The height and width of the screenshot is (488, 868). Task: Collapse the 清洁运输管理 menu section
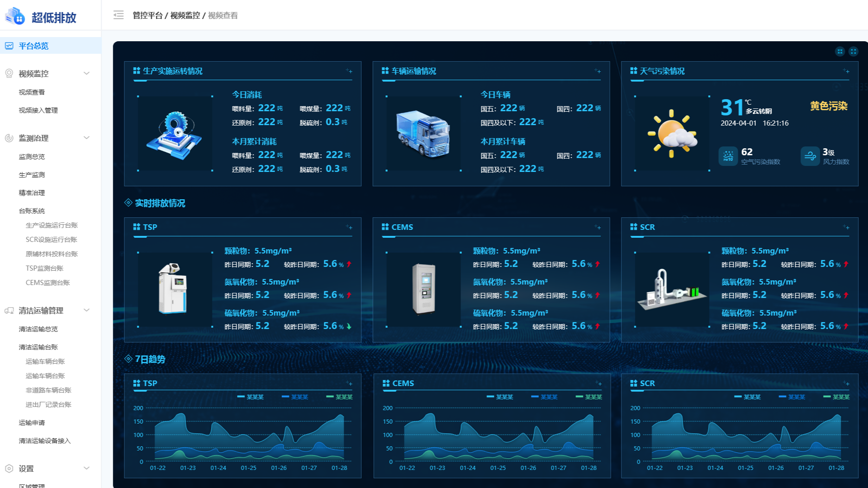(86, 310)
